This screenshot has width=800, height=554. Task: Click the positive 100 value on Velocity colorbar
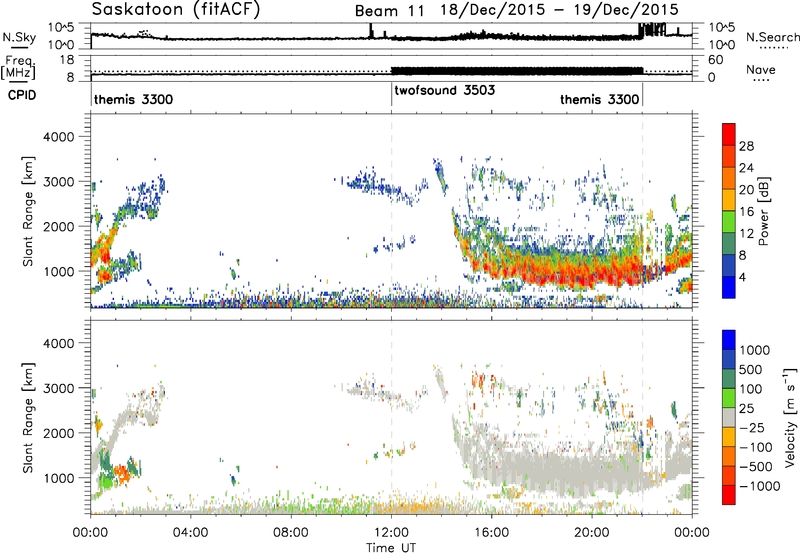(x=751, y=389)
